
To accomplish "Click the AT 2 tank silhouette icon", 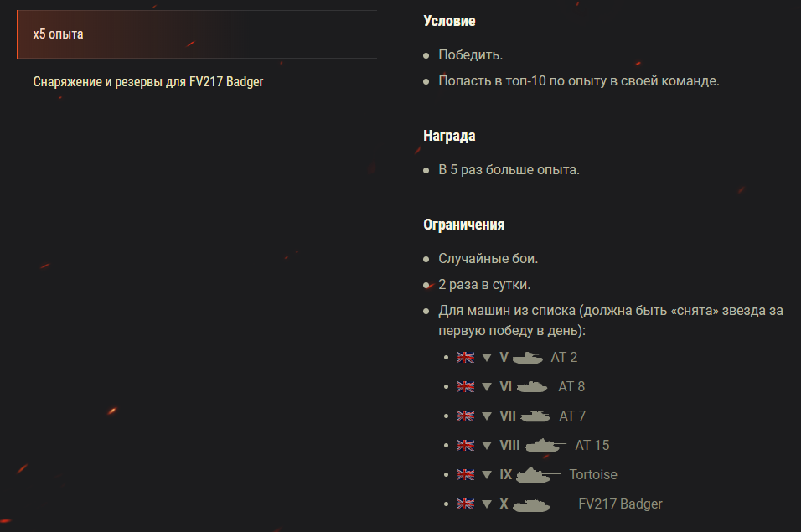I will (x=528, y=358).
